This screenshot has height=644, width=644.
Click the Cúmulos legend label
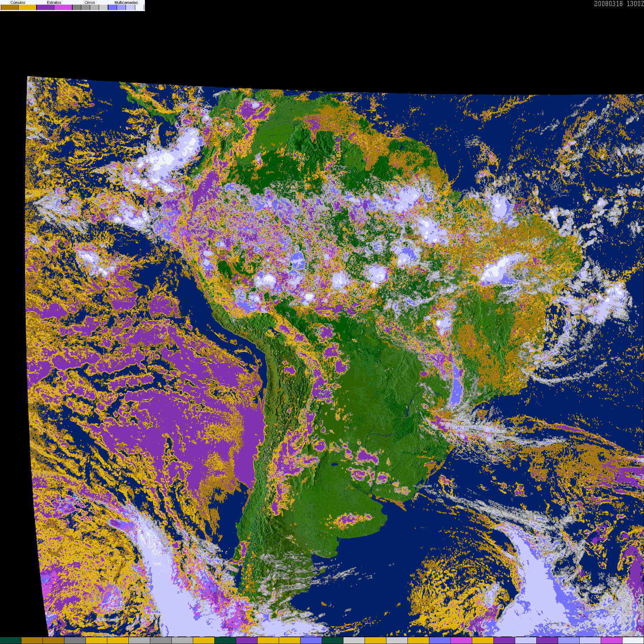18,3
